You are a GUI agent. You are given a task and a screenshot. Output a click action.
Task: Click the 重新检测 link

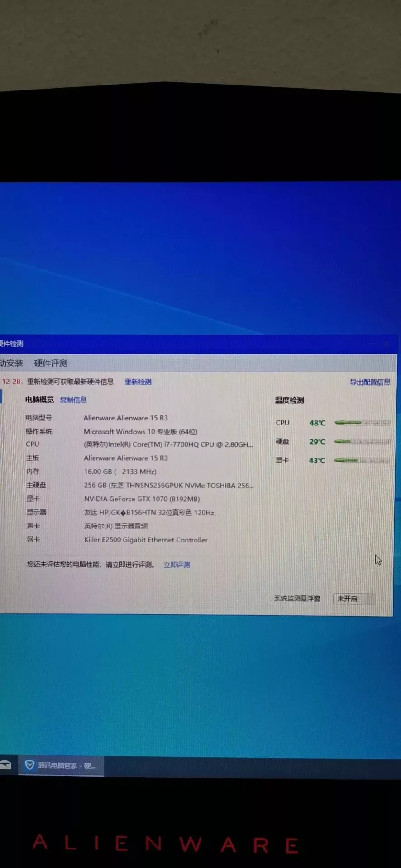tap(138, 382)
